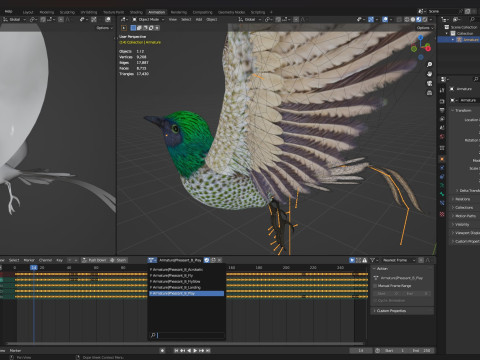Image resolution: width=480 pixels, height=360 pixels.
Task: Open the Object Mode dropdown
Action: click(x=148, y=20)
